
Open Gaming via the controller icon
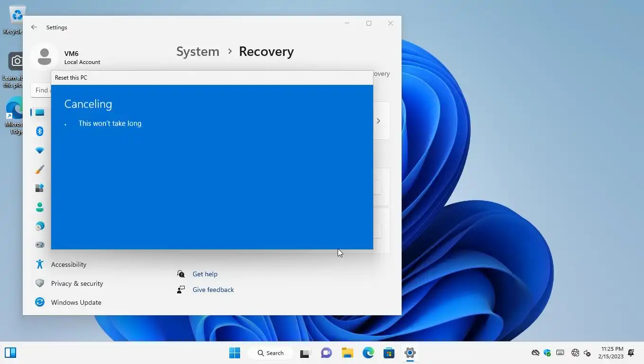40,245
